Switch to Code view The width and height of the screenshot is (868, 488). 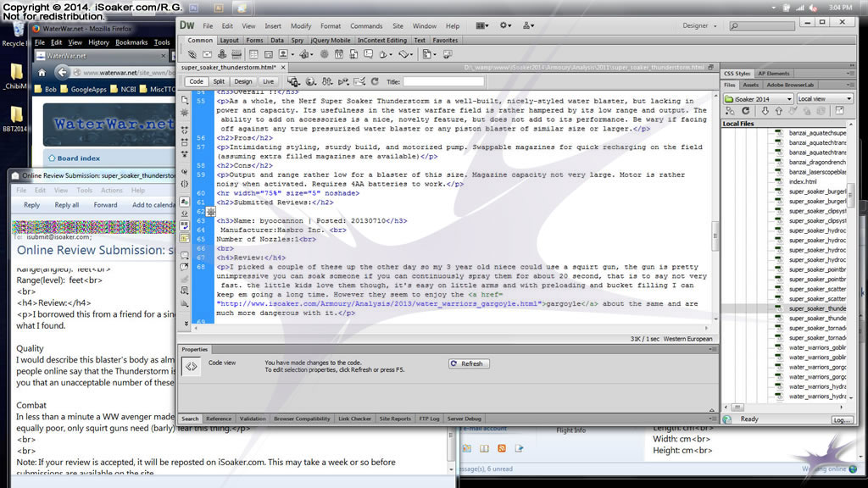(196, 81)
